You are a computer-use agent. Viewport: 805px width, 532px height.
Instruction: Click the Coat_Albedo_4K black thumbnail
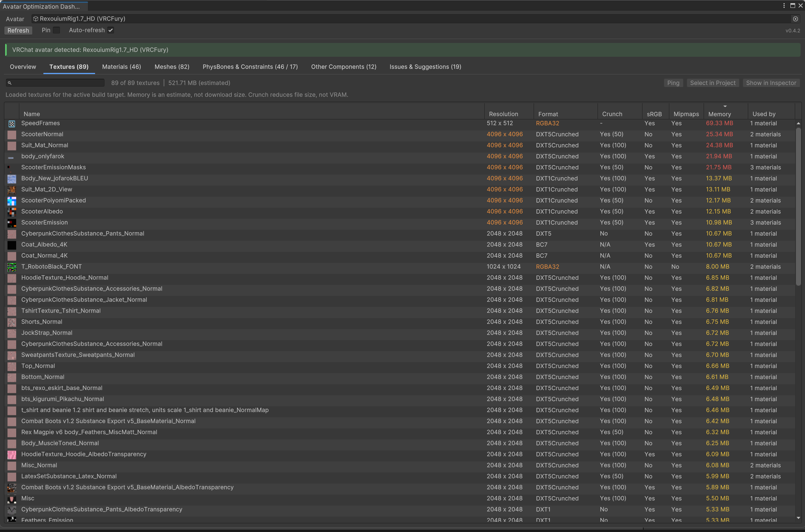tap(12, 245)
